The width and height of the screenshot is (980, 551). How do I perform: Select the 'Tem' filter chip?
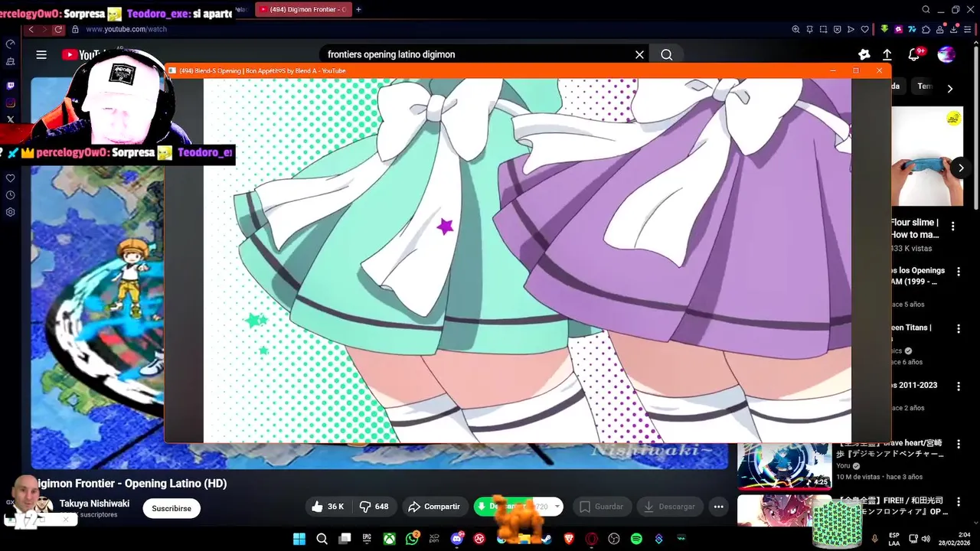tap(925, 86)
